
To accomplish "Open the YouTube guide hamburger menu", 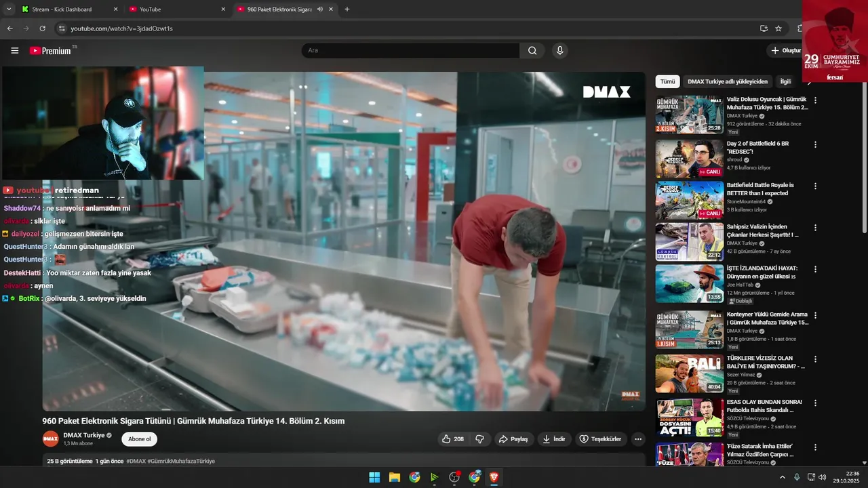I will coord(15,50).
